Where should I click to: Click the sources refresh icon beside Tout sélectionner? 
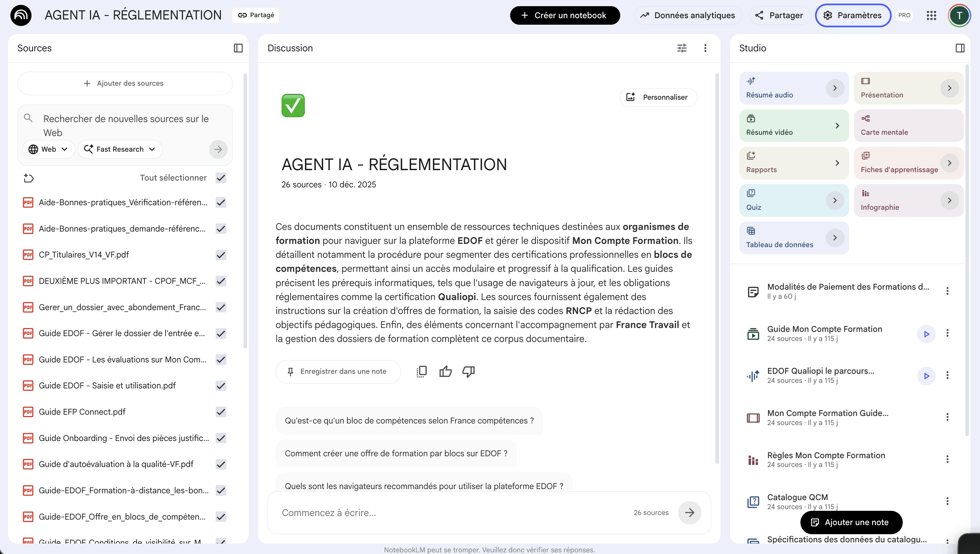[29, 178]
